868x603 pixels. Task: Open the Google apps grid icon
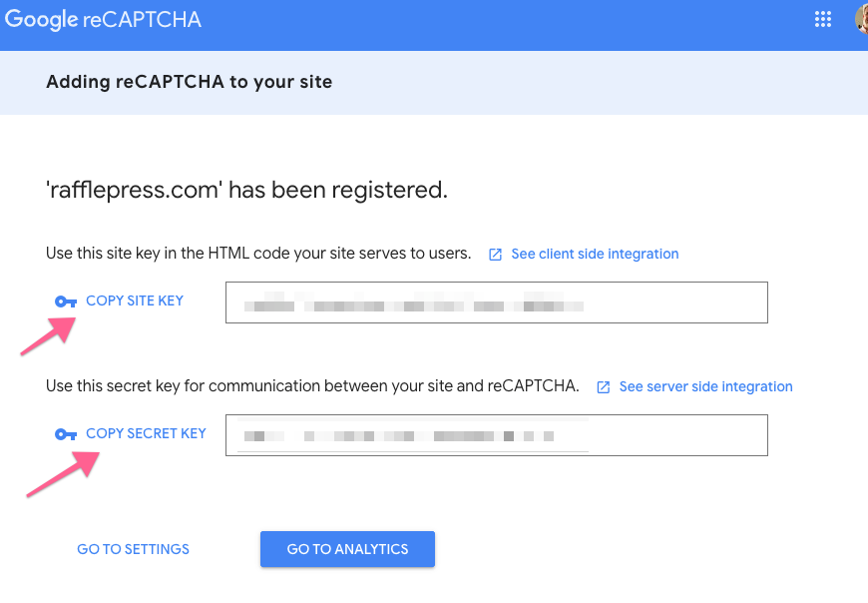coord(822,19)
